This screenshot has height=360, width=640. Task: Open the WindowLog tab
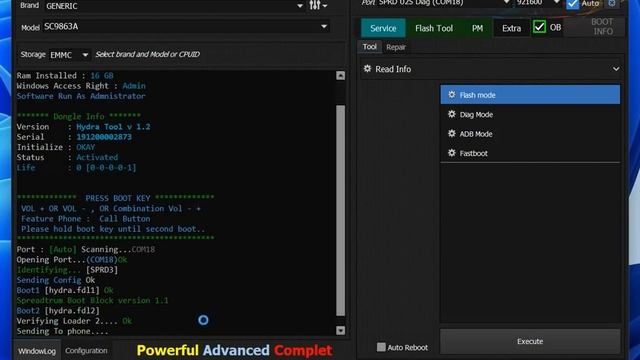pyautogui.click(x=37, y=351)
